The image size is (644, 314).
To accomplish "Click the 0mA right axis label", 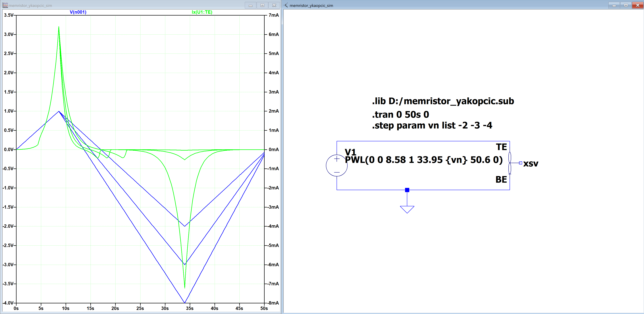I will [274, 149].
